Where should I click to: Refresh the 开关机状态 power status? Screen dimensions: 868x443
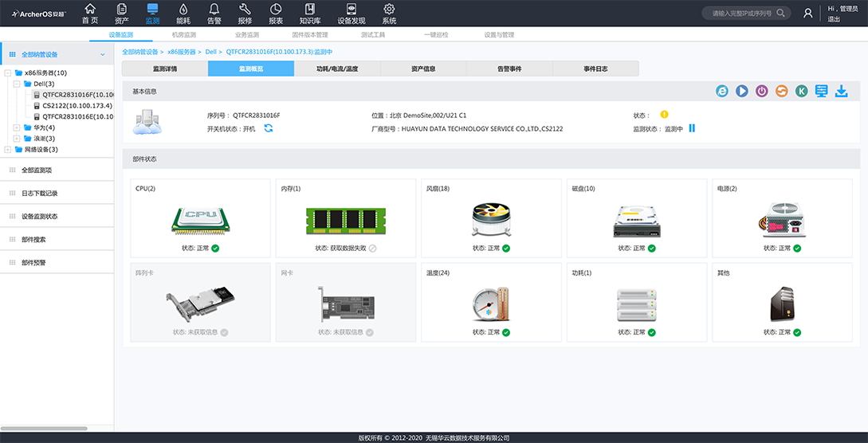(x=269, y=128)
